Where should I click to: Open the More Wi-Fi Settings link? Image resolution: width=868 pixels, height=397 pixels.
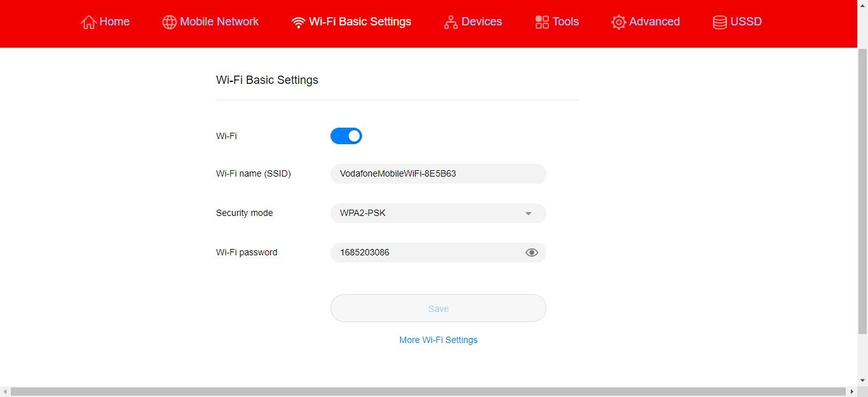(438, 340)
